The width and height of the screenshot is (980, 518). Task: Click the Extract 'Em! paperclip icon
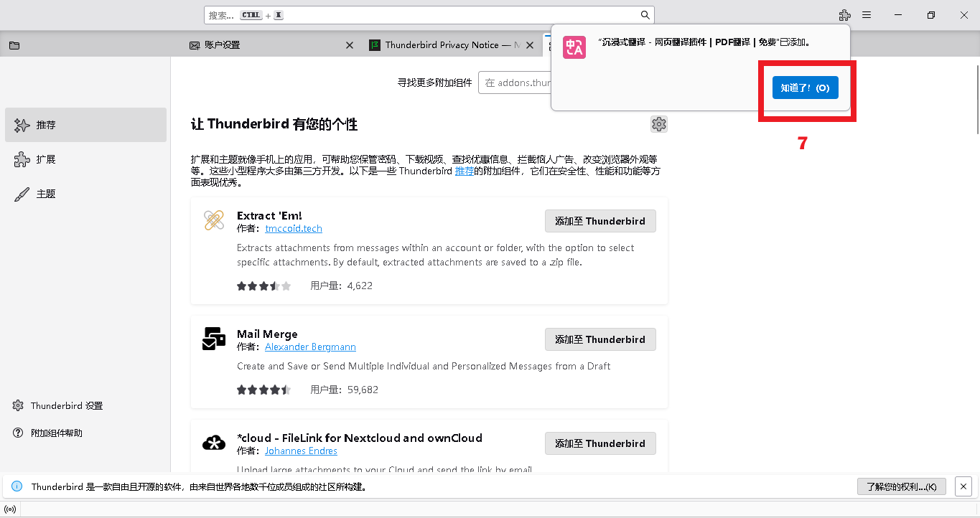214,220
